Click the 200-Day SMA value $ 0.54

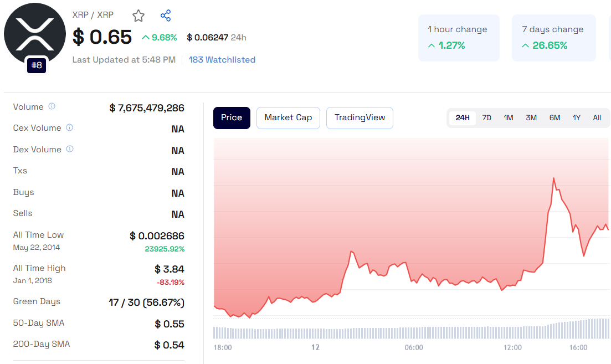click(x=169, y=345)
